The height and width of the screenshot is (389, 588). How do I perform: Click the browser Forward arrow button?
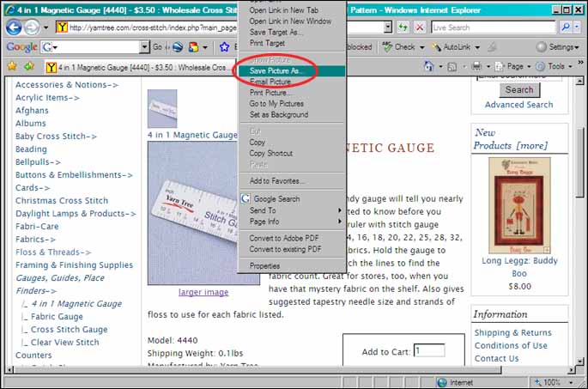point(32,27)
